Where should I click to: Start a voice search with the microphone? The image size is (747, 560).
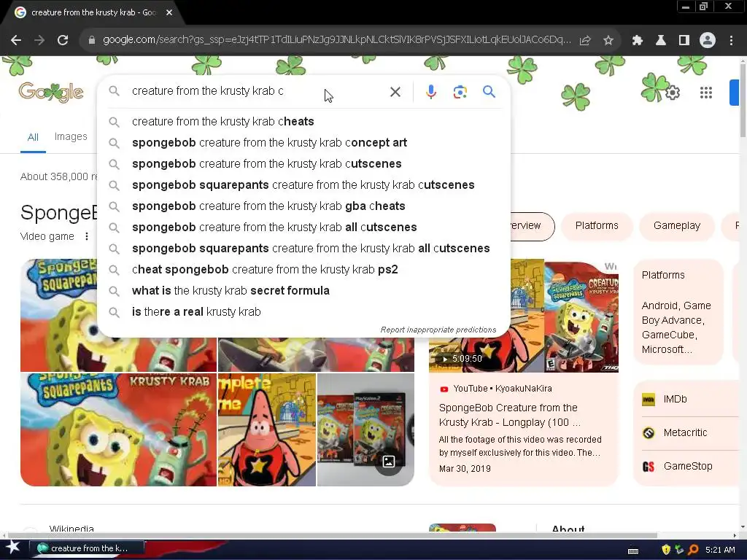click(430, 91)
